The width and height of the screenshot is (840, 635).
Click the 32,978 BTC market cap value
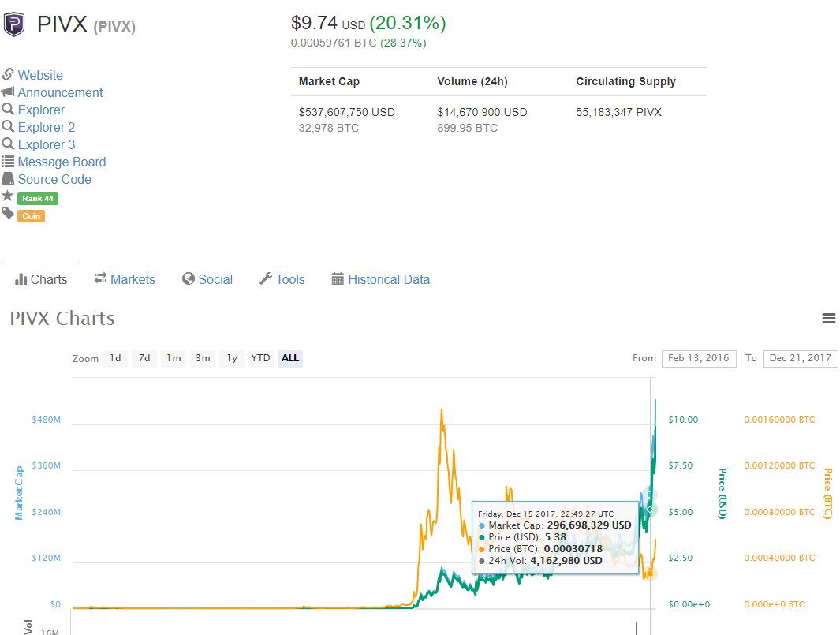click(x=328, y=128)
